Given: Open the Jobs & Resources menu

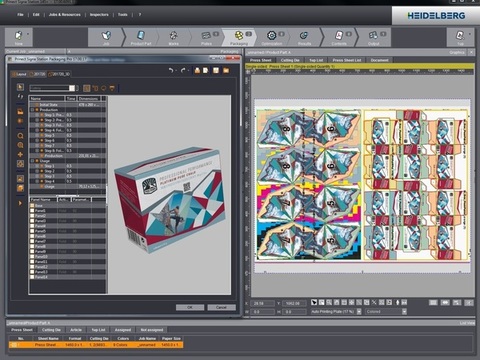Looking at the screenshot, I should [65, 15].
